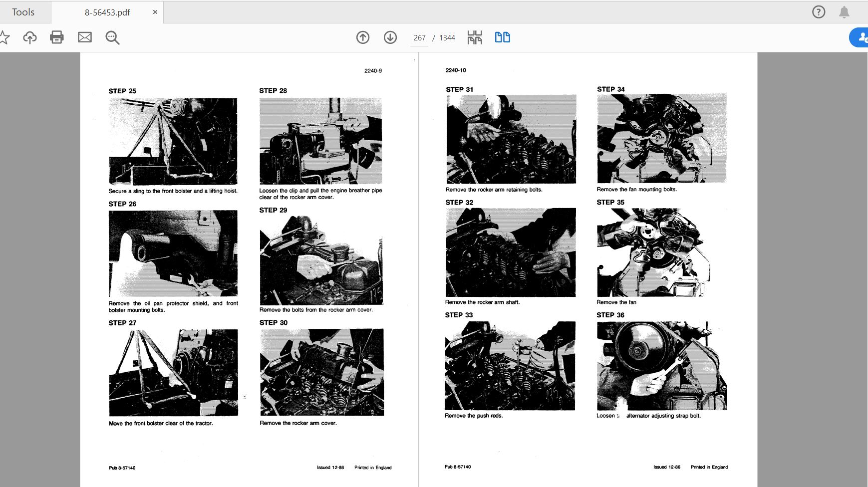
Task: Click the STEP 36 alternator strap photo
Action: click(x=662, y=366)
